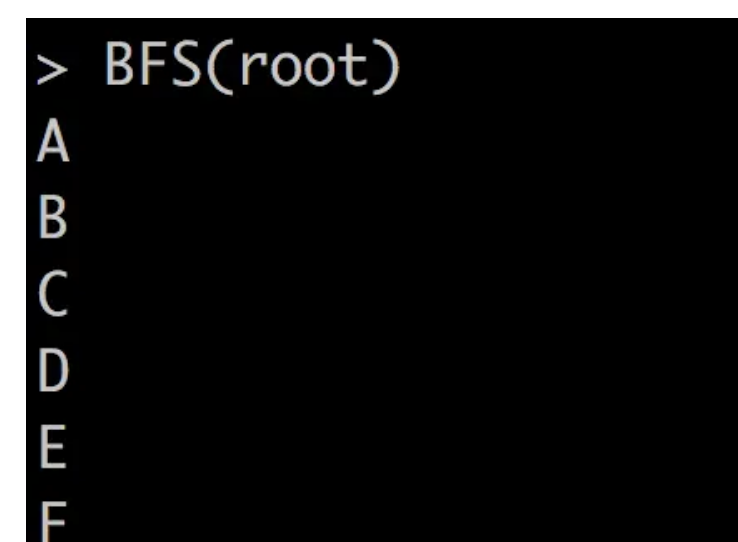Click the BFS function name in command
738x542 pixels.
coord(153,64)
